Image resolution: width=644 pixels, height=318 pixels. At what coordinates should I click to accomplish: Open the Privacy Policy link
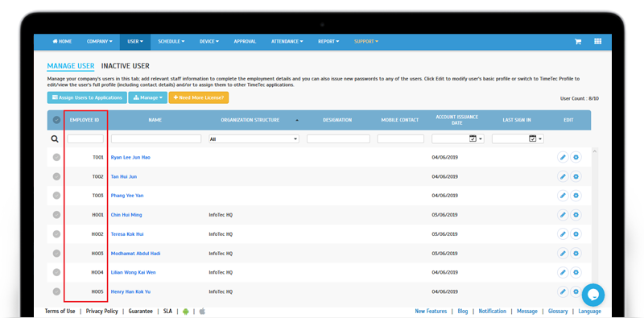(102, 312)
